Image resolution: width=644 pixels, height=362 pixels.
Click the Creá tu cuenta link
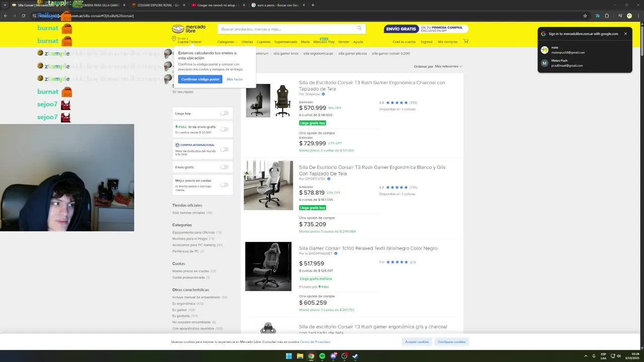(404, 42)
